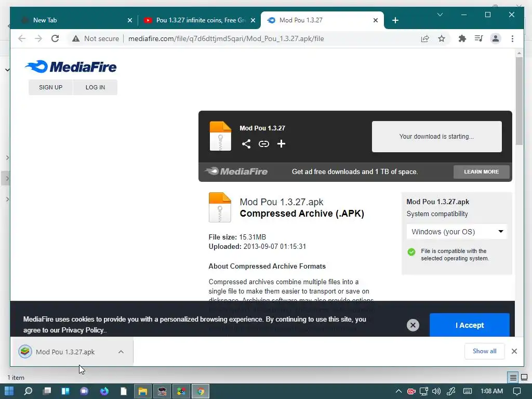This screenshot has width=532, height=399.
Task: Open the Task View icon in taskbar
Action: click(47, 391)
